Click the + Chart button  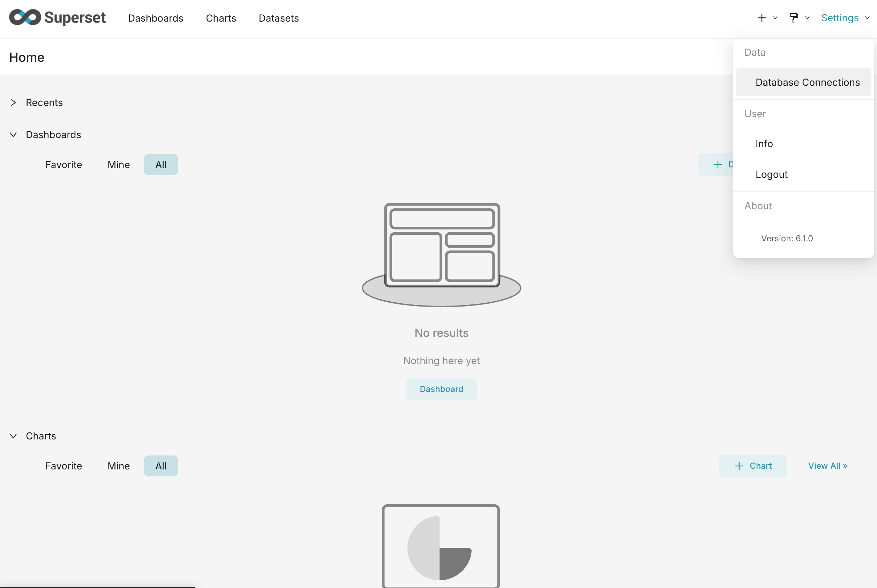tap(753, 466)
